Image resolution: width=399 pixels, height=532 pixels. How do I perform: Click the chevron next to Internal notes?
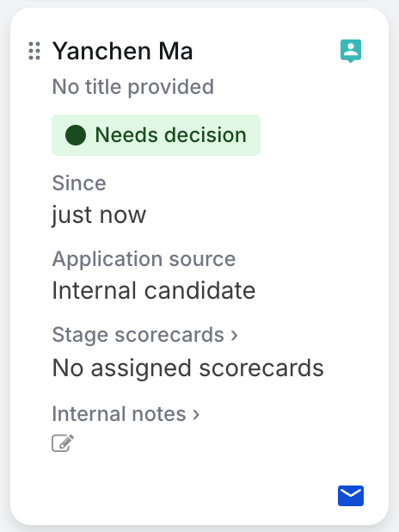[195, 414]
